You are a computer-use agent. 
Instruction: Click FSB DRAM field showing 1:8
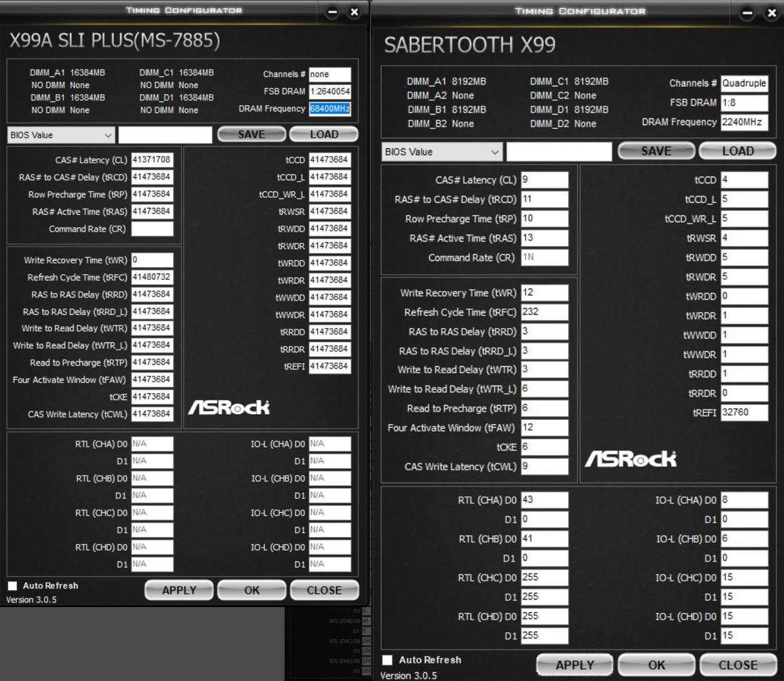click(744, 103)
